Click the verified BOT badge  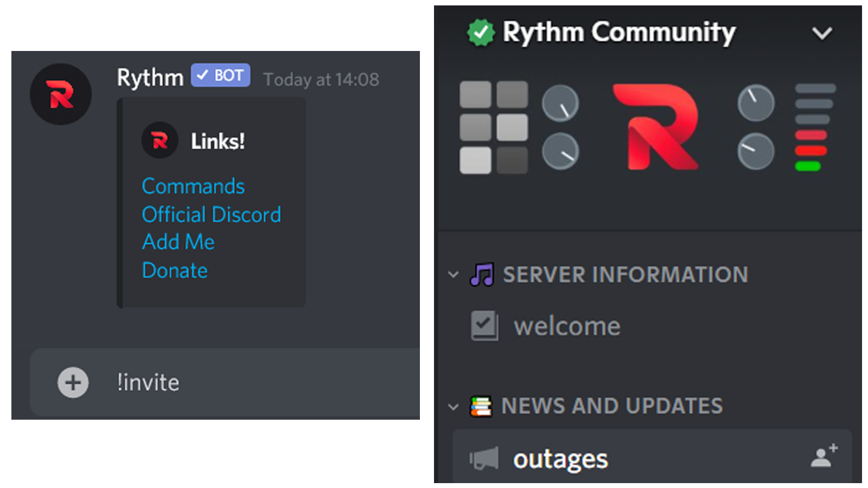coord(220,75)
